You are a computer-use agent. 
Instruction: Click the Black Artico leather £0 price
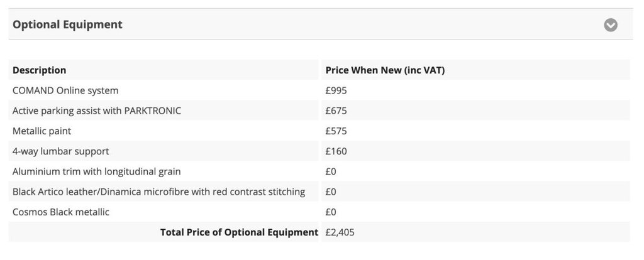[331, 192]
